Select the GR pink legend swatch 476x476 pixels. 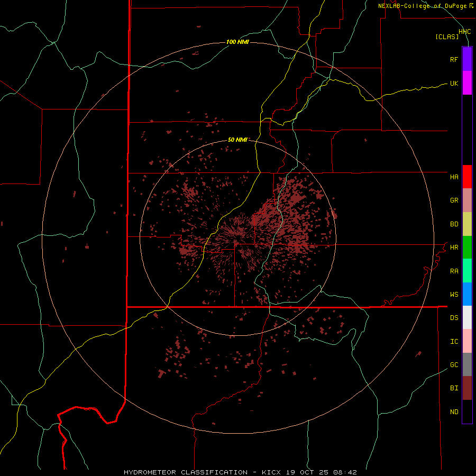(467, 200)
